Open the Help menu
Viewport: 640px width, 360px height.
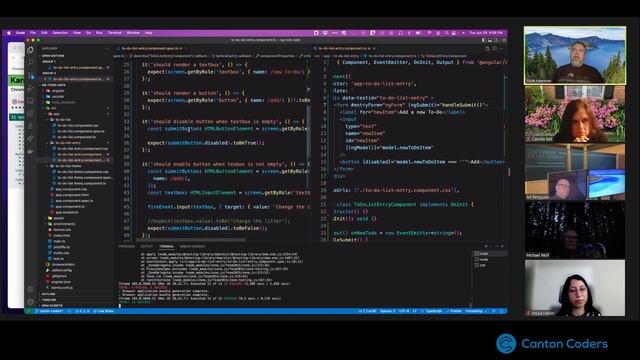(x=149, y=33)
